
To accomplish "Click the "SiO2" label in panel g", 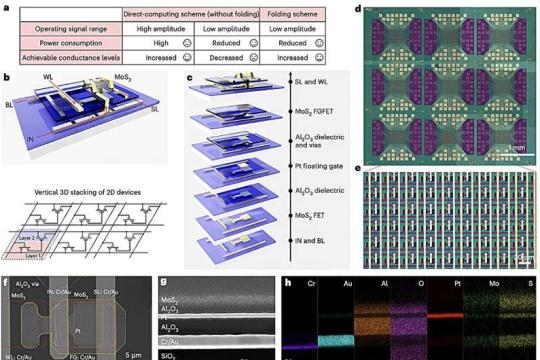I will (168, 356).
